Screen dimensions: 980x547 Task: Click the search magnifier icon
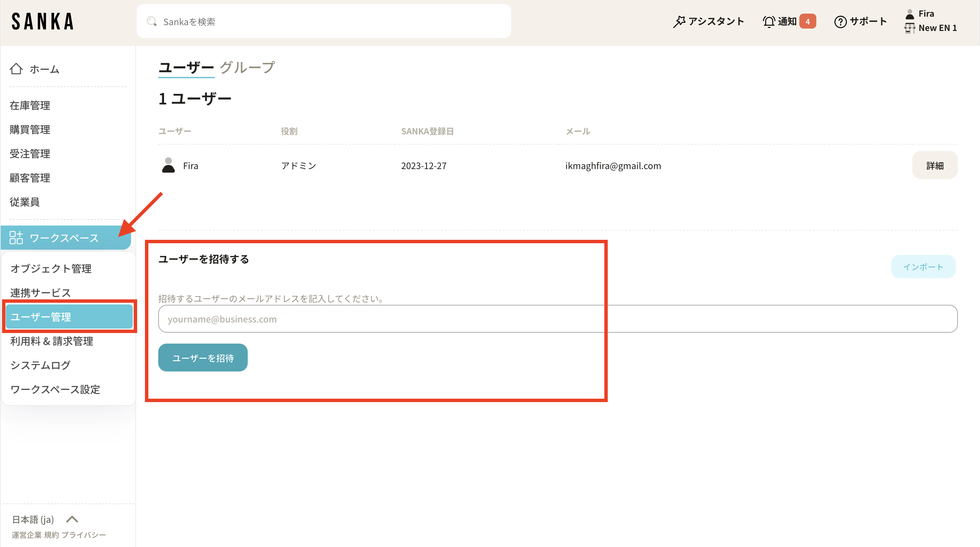[x=152, y=21]
